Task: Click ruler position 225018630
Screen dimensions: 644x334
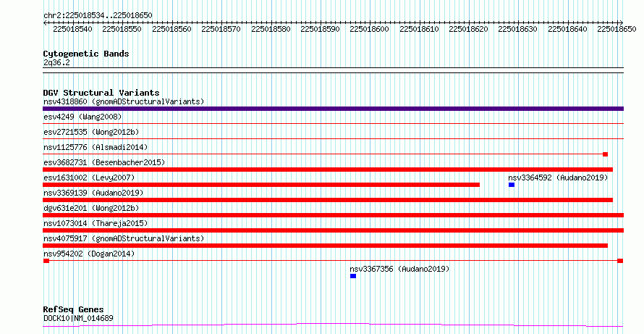Action: tap(518, 29)
